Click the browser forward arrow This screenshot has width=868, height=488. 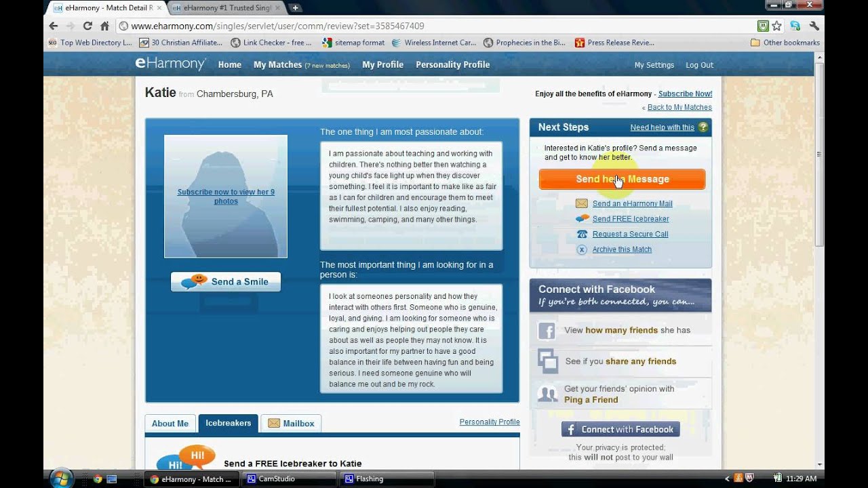click(70, 26)
